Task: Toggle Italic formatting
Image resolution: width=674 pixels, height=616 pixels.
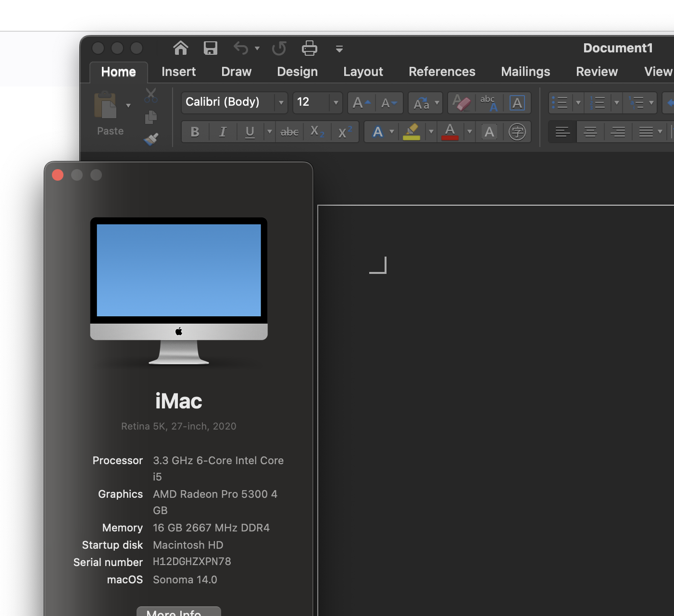Action: pos(223,132)
